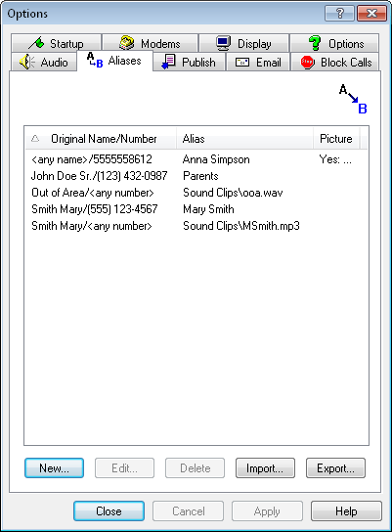The height and width of the screenshot is (532, 392).
Task: Click the red stop sign icon on the Block Calls tab
Action: (x=307, y=63)
